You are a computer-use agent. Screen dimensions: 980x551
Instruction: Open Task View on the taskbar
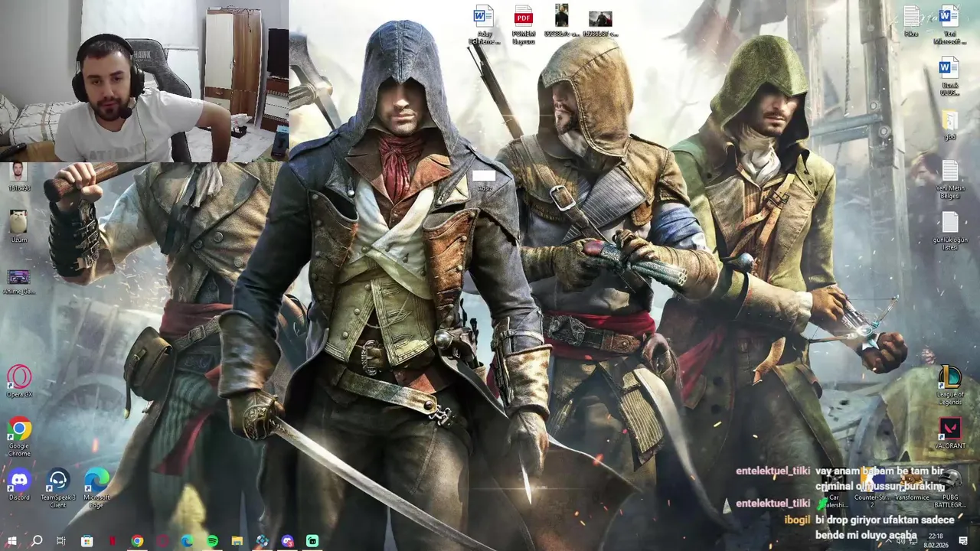(x=61, y=541)
